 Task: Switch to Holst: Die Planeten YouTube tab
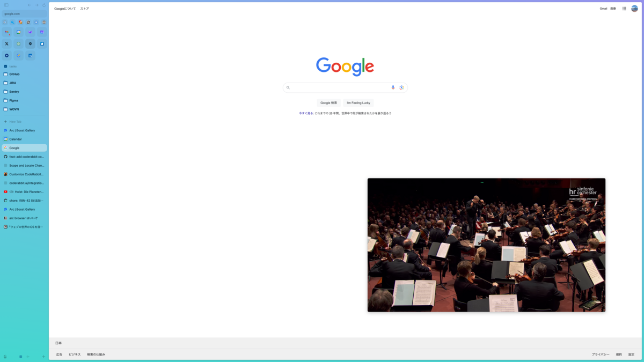point(25,191)
